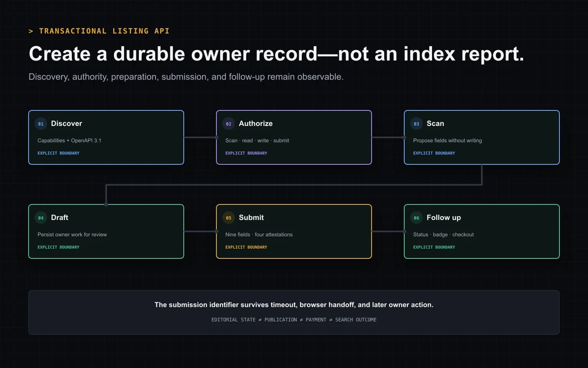
Task: Select the Submit card title
Action: [x=251, y=218]
